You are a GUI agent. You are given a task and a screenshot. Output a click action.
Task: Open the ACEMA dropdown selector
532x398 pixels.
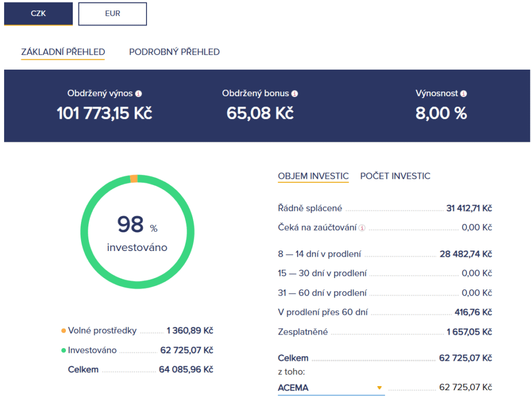(x=331, y=388)
